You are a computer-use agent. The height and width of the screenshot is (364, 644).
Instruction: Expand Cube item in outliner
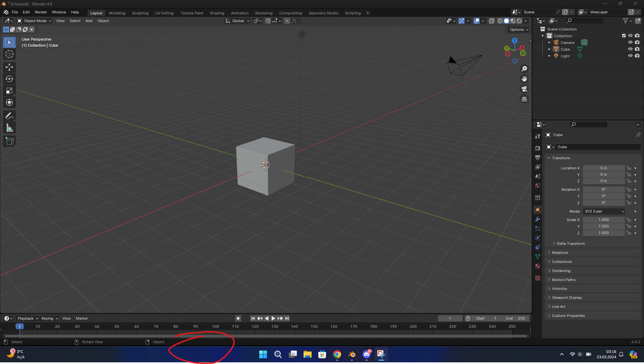coord(549,49)
